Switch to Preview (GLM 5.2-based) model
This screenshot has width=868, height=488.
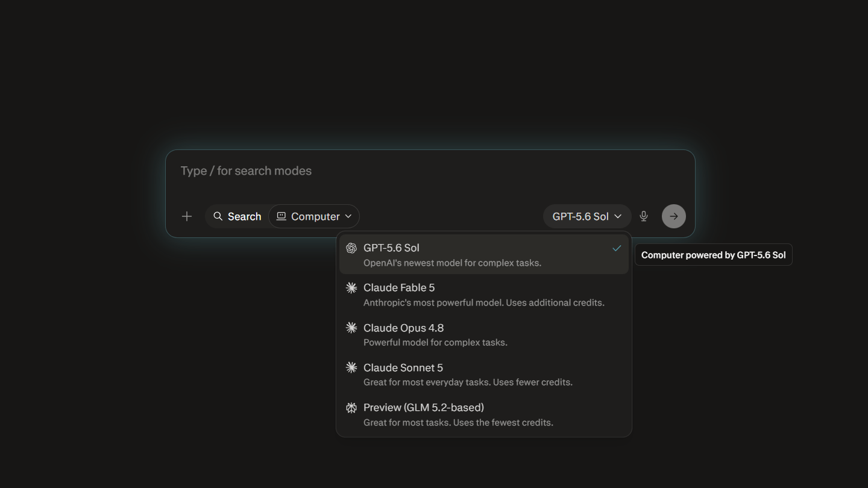point(484,414)
